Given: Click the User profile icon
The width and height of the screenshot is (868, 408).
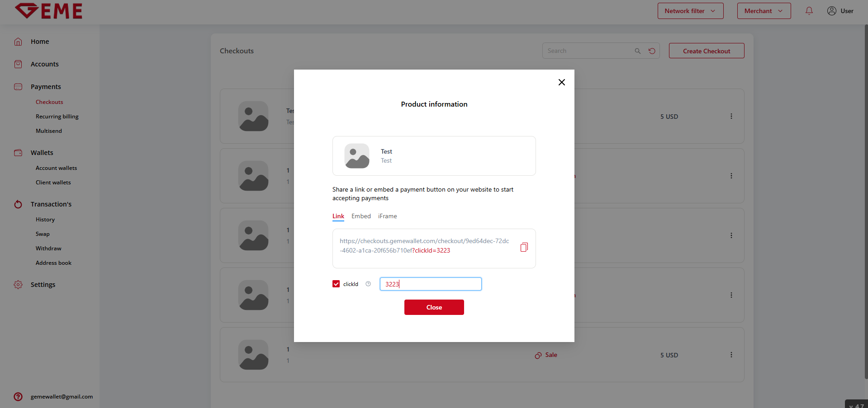Looking at the screenshot, I should tap(831, 11).
